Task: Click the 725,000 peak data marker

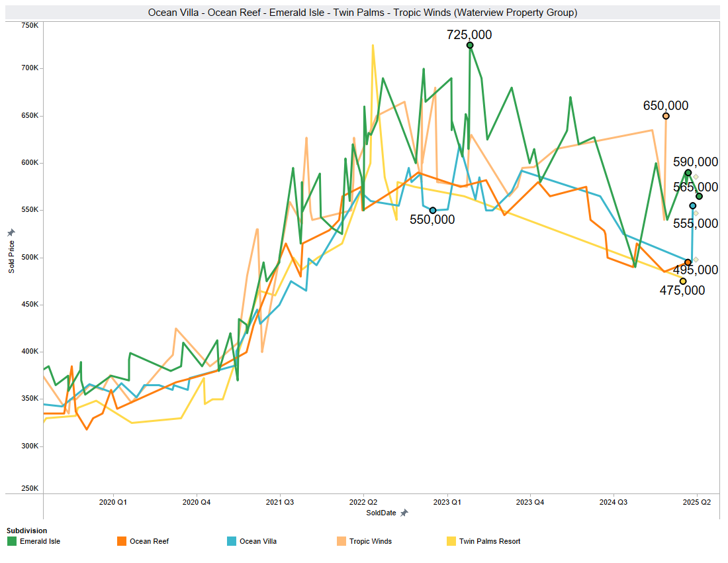Action: click(470, 45)
